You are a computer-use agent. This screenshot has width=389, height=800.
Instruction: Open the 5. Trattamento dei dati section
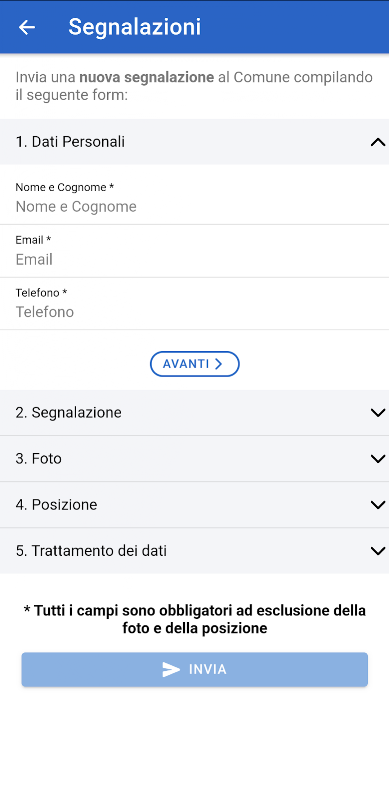tap(194, 551)
